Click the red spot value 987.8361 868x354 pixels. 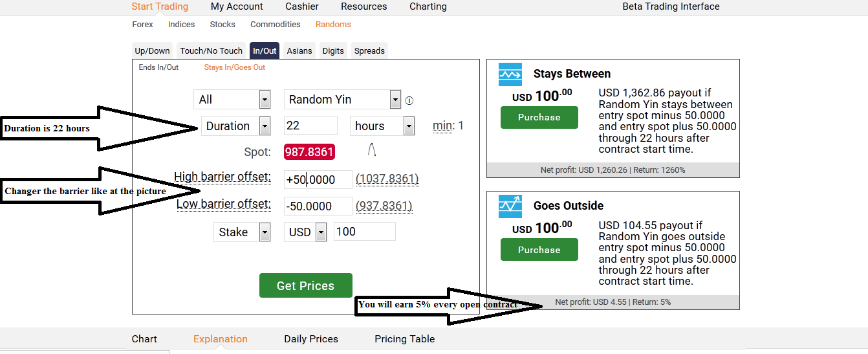point(309,152)
